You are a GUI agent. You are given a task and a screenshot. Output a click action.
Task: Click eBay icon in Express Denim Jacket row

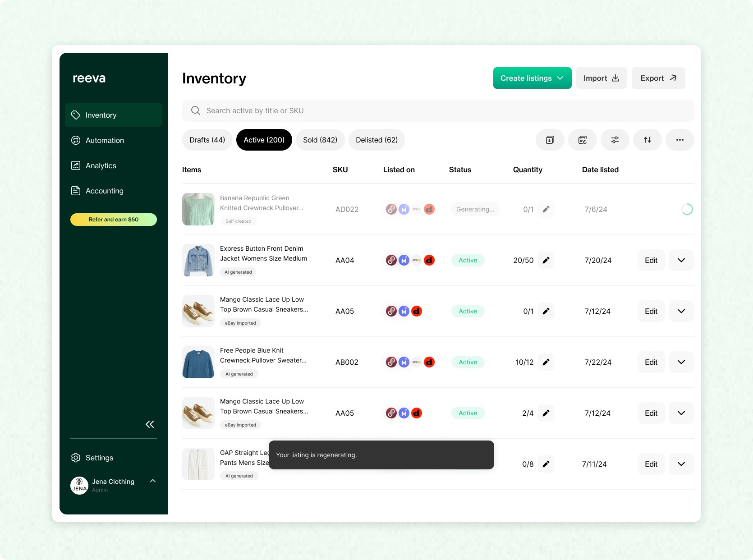point(417,260)
